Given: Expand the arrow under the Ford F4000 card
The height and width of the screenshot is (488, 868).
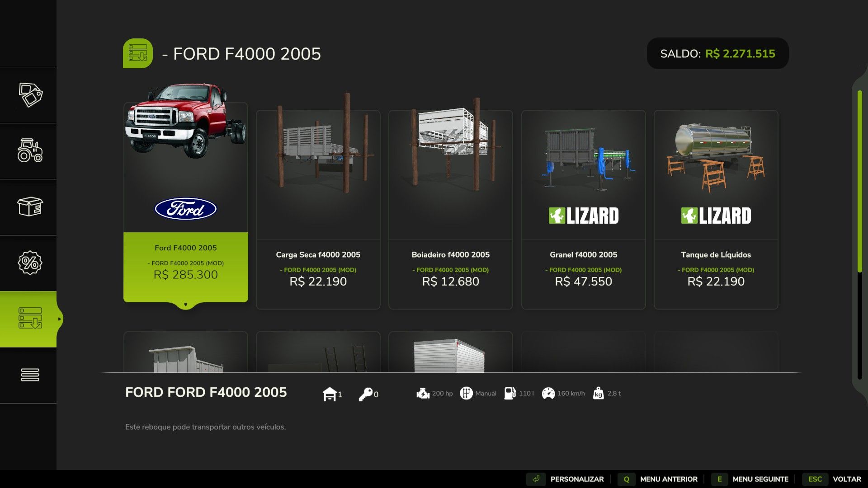Looking at the screenshot, I should (x=186, y=305).
